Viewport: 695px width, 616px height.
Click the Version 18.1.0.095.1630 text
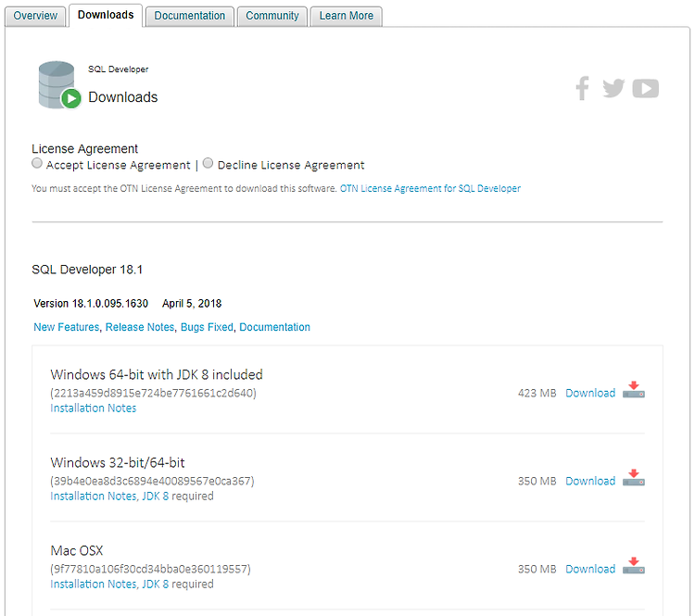[x=91, y=304]
